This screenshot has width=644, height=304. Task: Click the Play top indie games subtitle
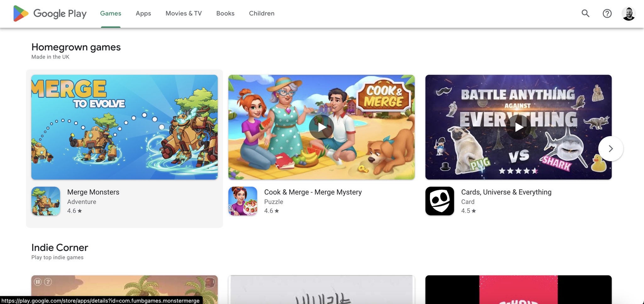[x=58, y=257]
